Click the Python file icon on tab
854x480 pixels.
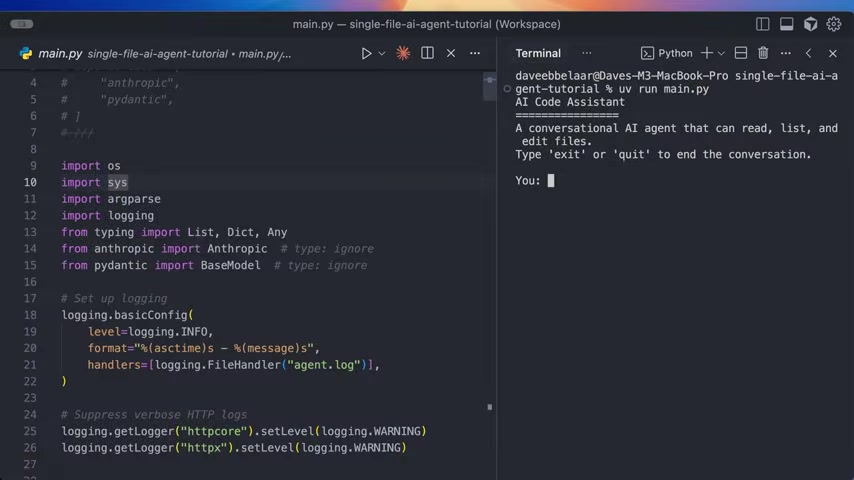click(x=26, y=53)
